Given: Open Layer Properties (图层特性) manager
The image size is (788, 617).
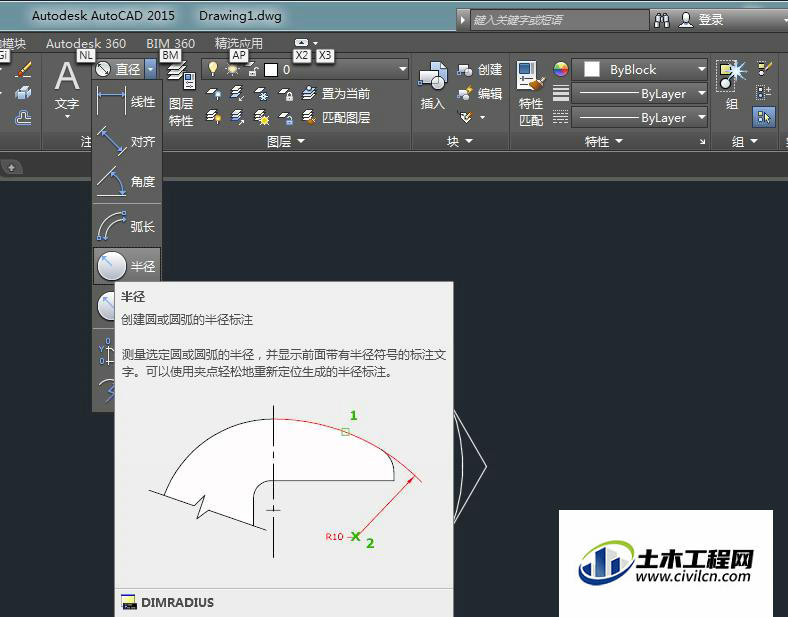Looking at the screenshot, I should point(181,94).
